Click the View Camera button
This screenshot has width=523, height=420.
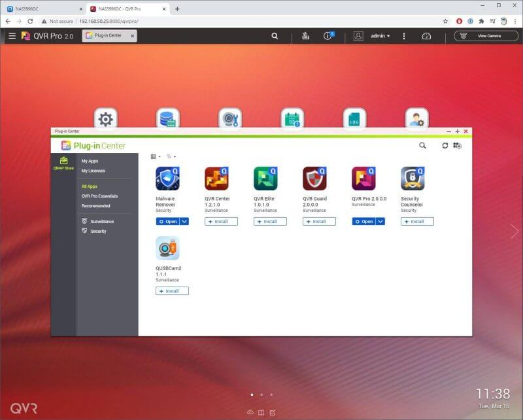486,36
